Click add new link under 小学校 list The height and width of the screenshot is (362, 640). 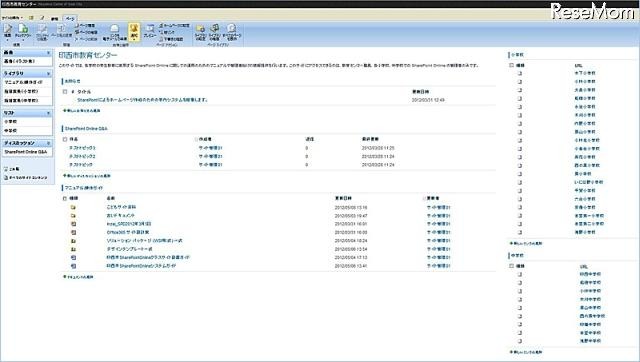tap(526, 244)
